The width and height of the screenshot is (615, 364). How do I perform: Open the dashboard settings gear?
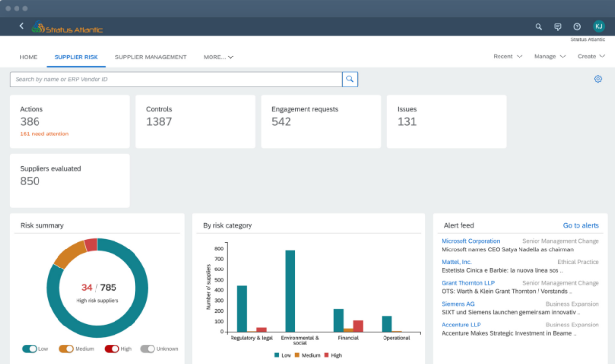coord(598,78)
